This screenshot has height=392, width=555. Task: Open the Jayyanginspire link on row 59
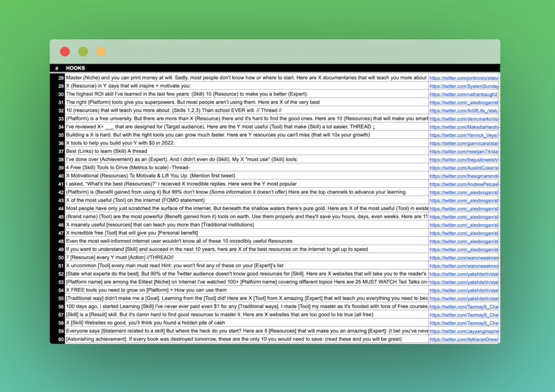click(464, 330)
